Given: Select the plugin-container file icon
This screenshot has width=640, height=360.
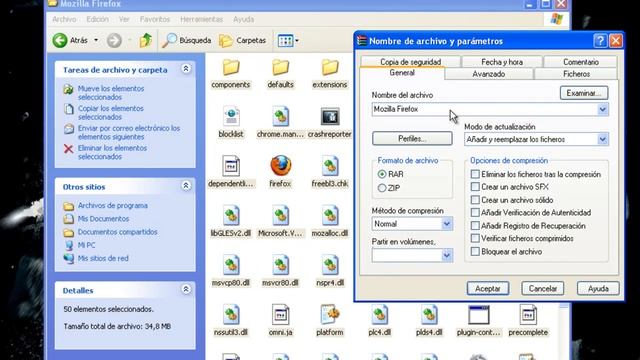Looking at the screenshot, I should 478,315.
